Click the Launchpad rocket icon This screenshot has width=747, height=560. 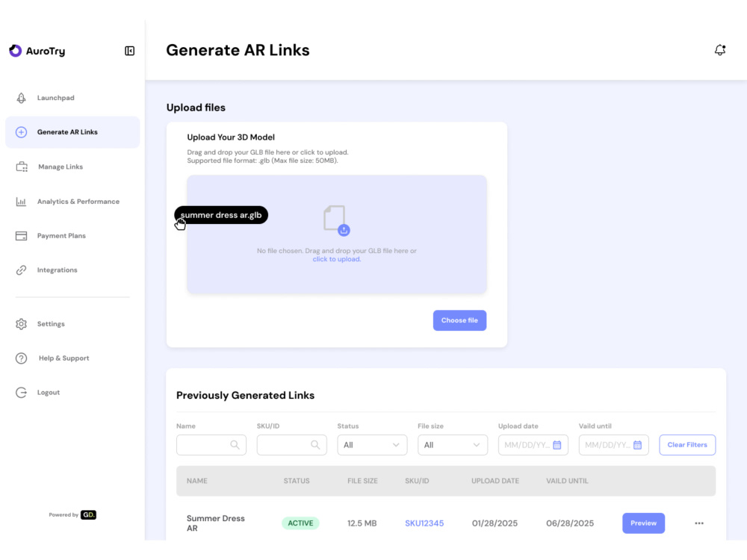[x=21, y=98]
